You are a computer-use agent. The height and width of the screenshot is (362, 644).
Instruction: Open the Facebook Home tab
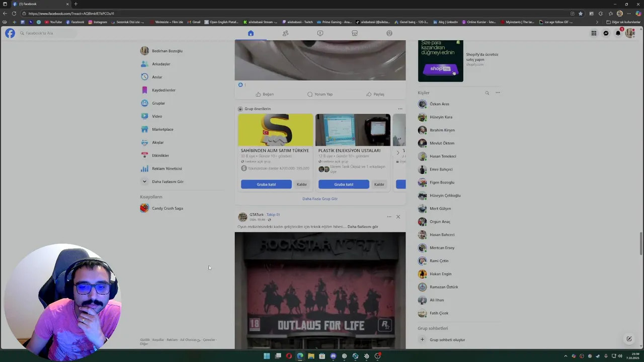[251, 33]
